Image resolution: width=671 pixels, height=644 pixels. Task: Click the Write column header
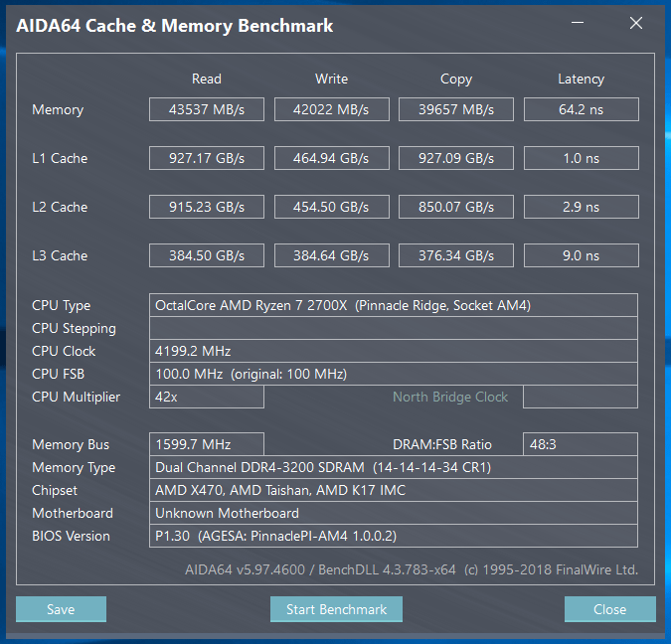click(x=332, y=79)
